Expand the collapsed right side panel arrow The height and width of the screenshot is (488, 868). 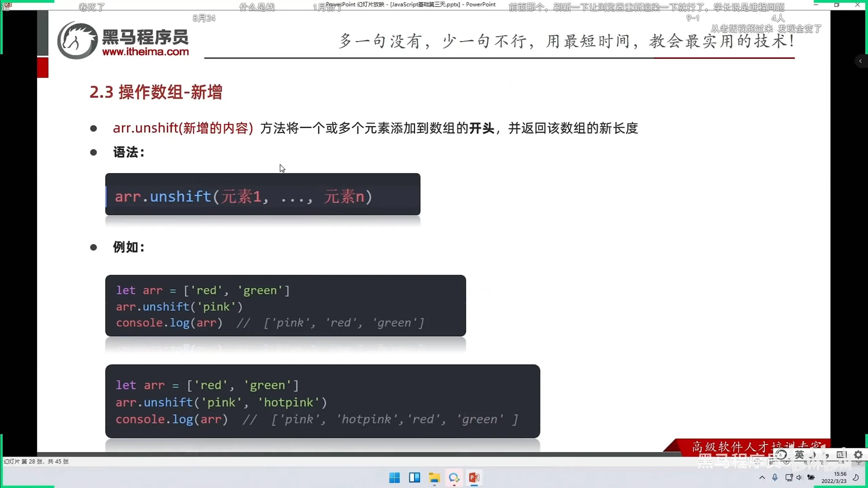861,61
